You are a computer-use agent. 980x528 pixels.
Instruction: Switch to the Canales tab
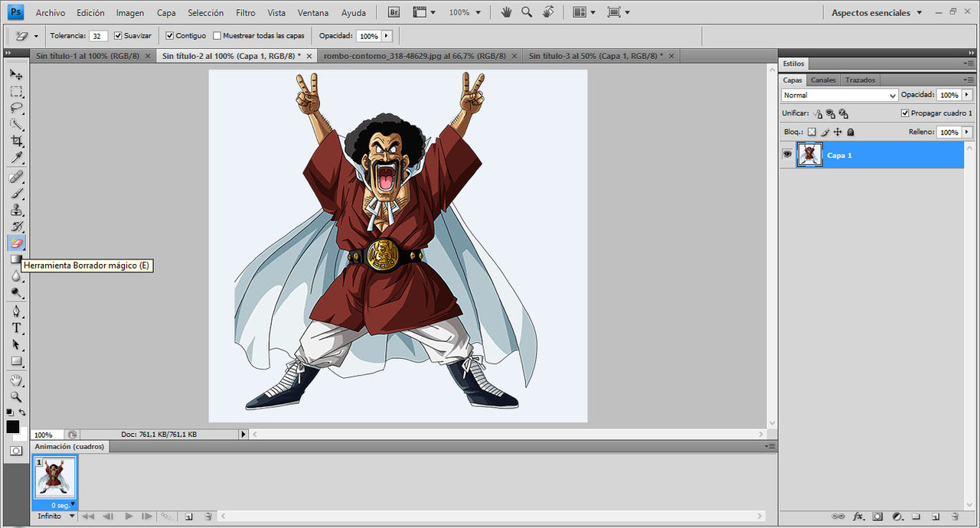823,80
